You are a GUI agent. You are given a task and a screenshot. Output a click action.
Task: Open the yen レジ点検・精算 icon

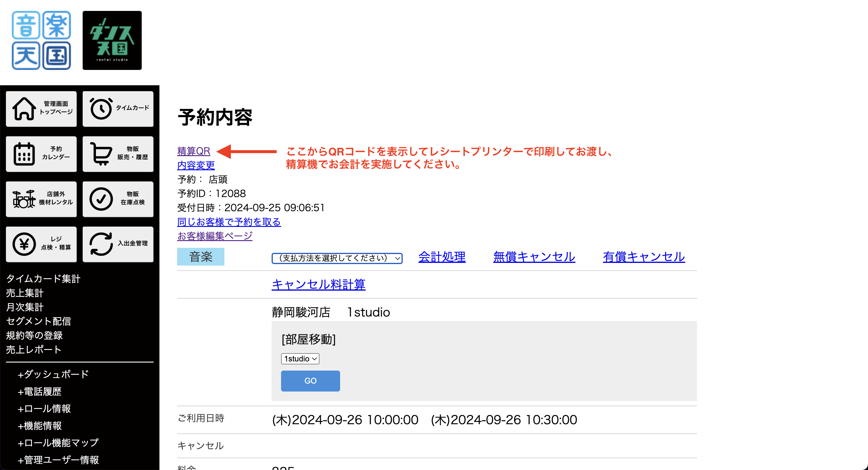[24, 244]
